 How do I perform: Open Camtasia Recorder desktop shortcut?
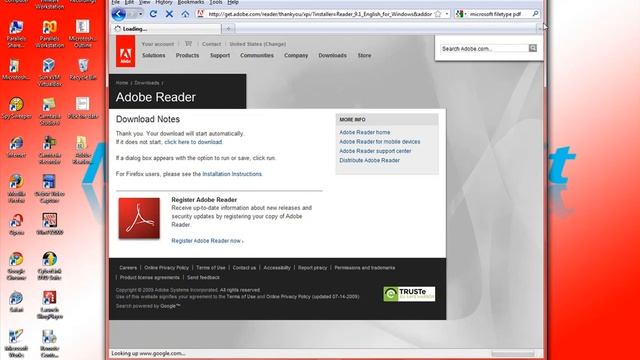[49, 150]
